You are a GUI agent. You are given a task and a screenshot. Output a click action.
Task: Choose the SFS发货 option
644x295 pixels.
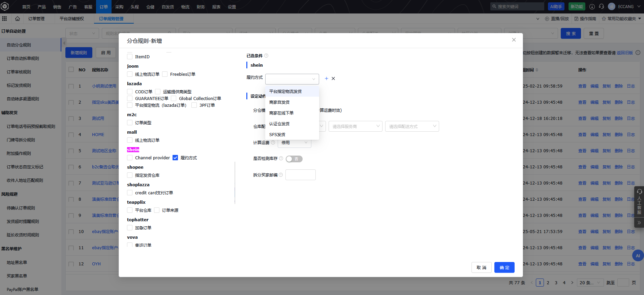click(277, 135)
